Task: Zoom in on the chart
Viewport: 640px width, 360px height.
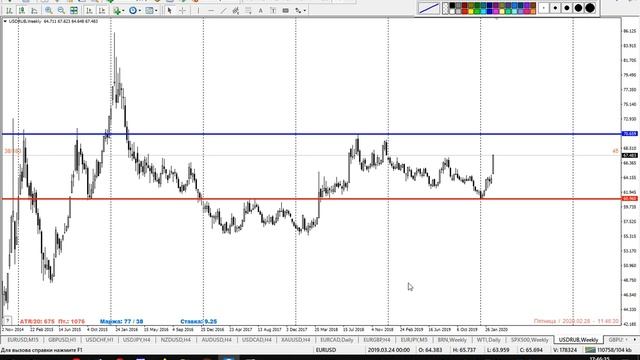Action: coord(49,10)
